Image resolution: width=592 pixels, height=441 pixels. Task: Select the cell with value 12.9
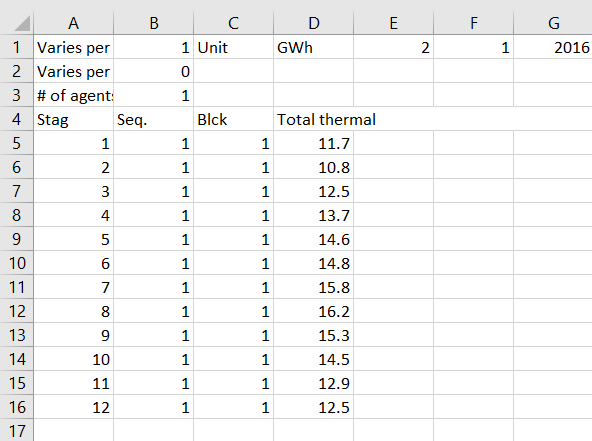click(x=313, y=383)
